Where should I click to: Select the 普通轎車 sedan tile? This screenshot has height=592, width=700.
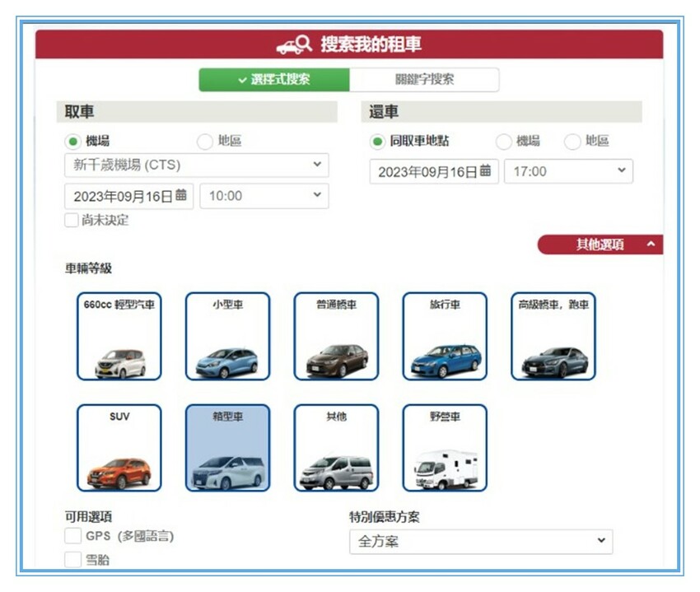[336, 336]
